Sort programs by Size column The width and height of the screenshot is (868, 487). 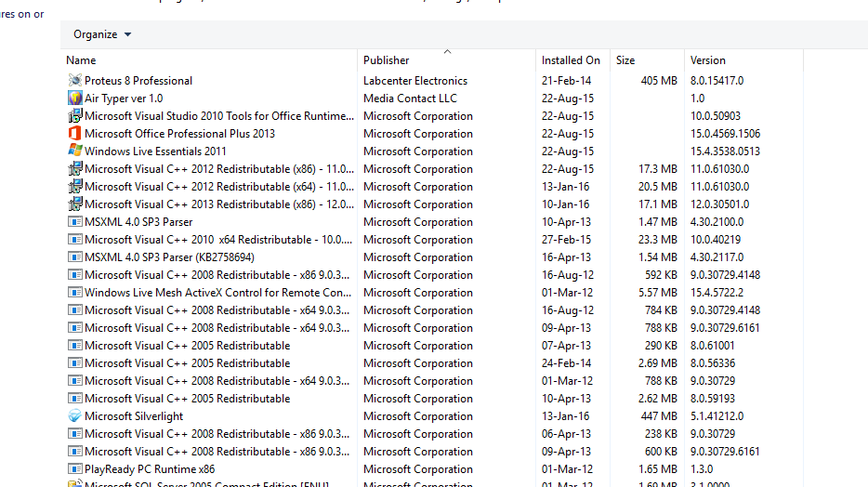[x=625, y=60]
